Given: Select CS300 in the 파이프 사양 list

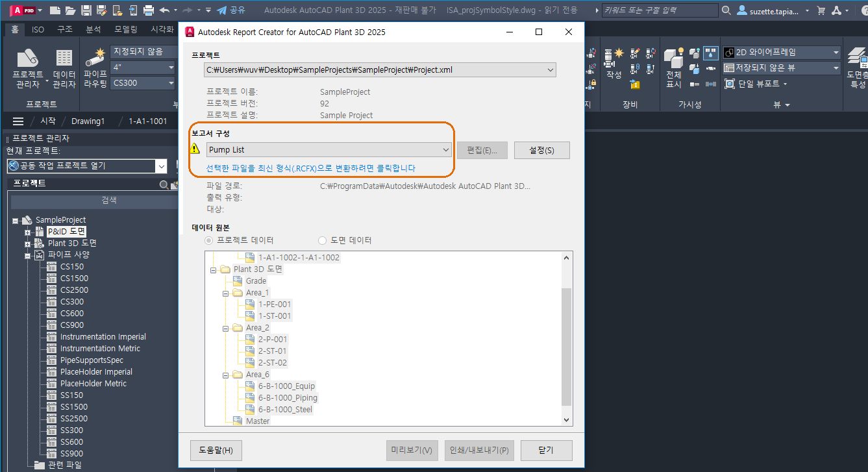Looking at the screenshot, I should pyautogui.click(x=72, y=302).
